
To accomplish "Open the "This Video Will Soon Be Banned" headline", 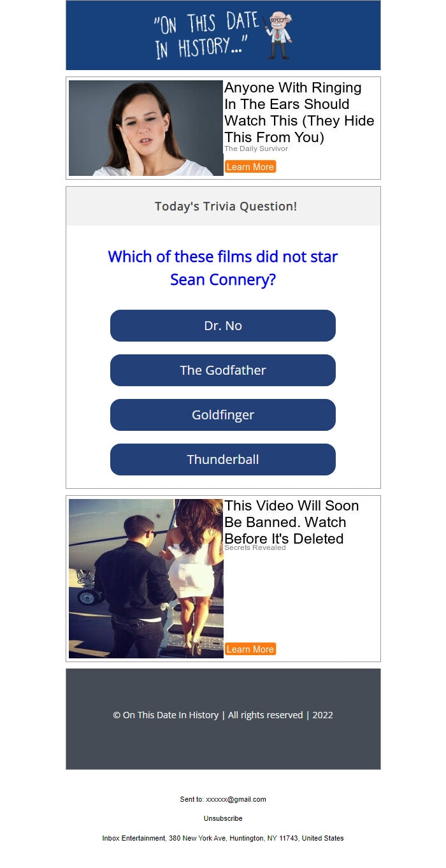I will point(292,522).
